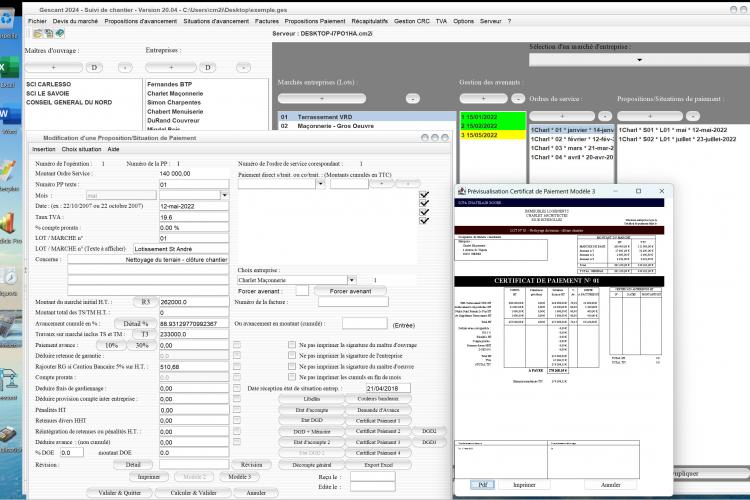This screenshot has height=500, width=750.
Task: Click the Numéro de la facture field
Action: pyautogui.click(x=353, y=302)
